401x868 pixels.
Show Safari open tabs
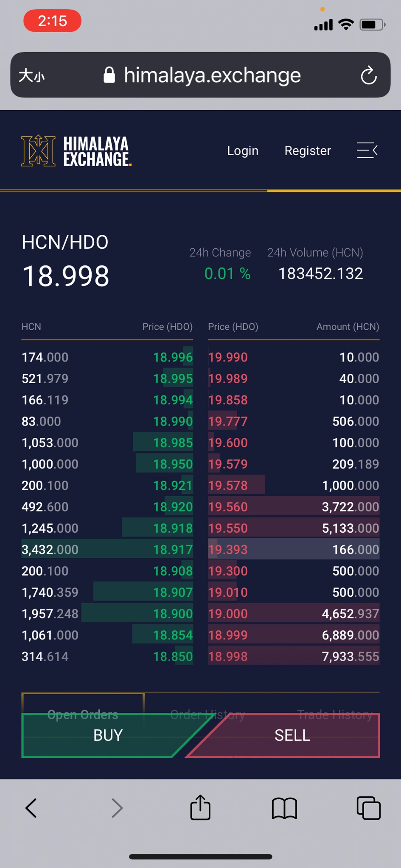click(x=368, y=808)
